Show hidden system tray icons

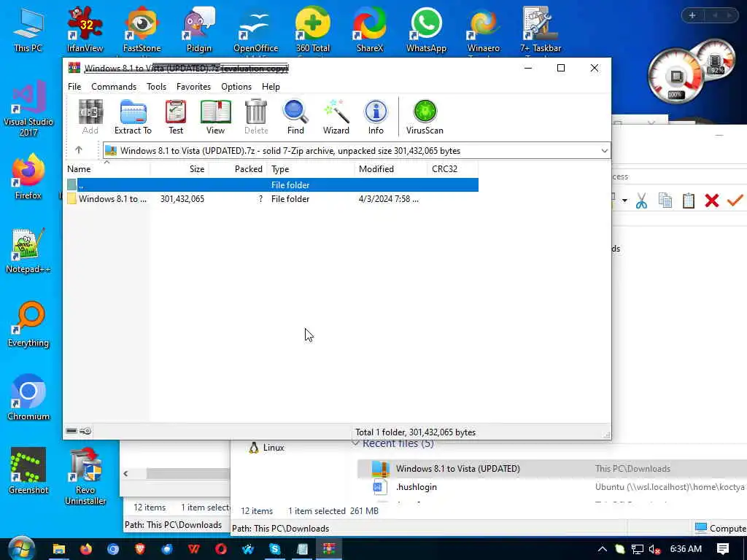(602, 549)
